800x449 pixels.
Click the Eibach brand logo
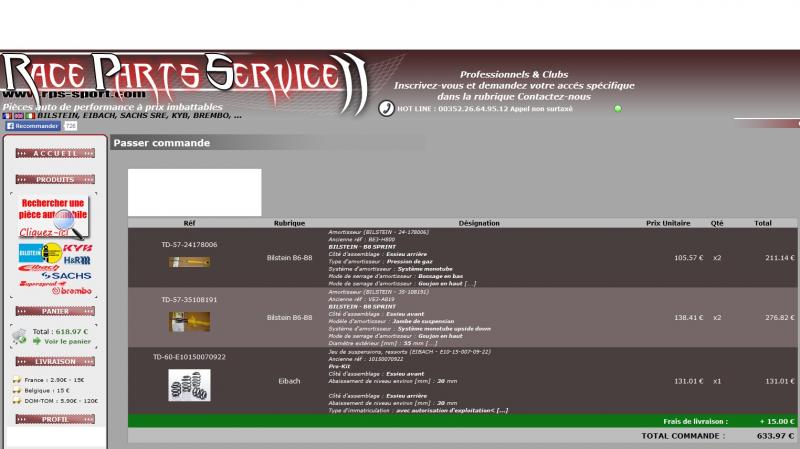tap(39, 268)
